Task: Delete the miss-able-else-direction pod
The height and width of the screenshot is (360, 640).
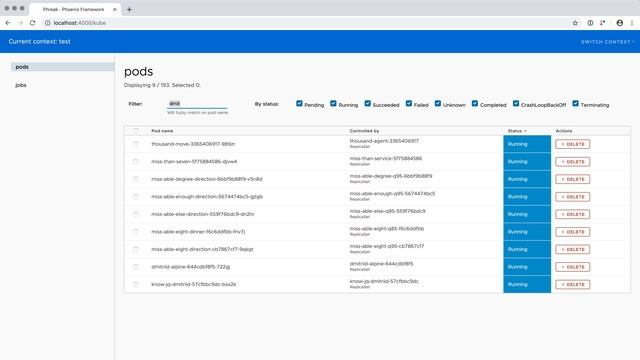Action: (572, 214)
